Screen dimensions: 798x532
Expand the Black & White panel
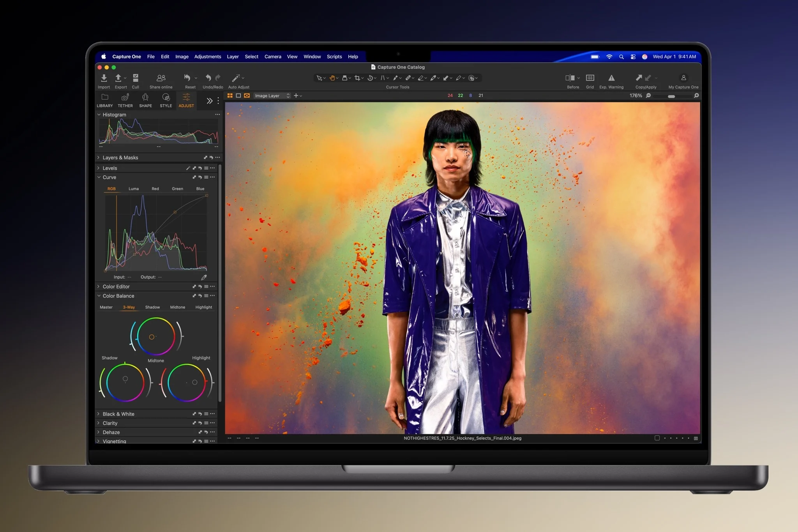(99, 414)
